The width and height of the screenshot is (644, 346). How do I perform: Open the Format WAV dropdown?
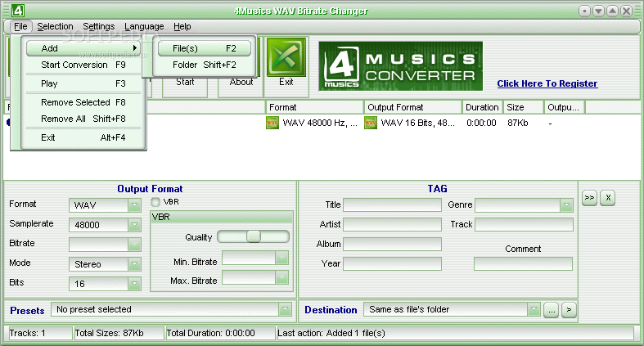click(134, 205)
